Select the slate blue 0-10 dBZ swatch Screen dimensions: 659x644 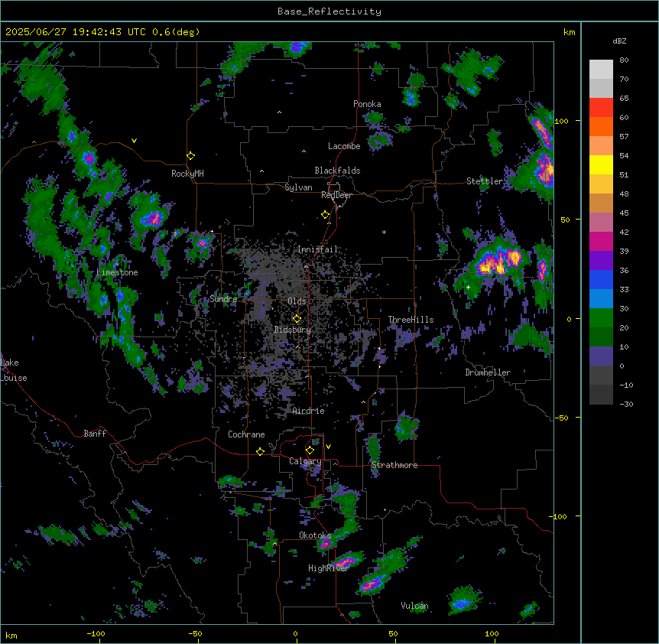[x=601, y=356]
